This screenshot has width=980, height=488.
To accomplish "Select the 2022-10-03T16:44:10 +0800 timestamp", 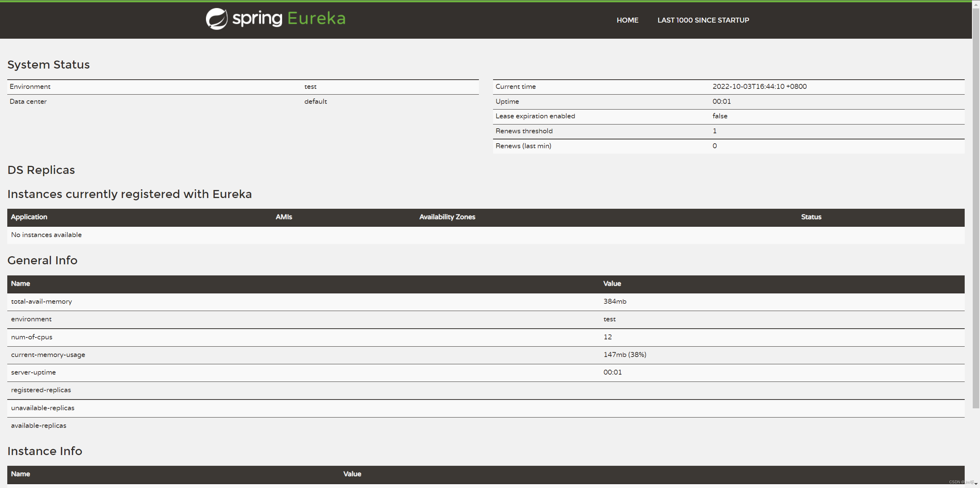I will click(759, 87).
